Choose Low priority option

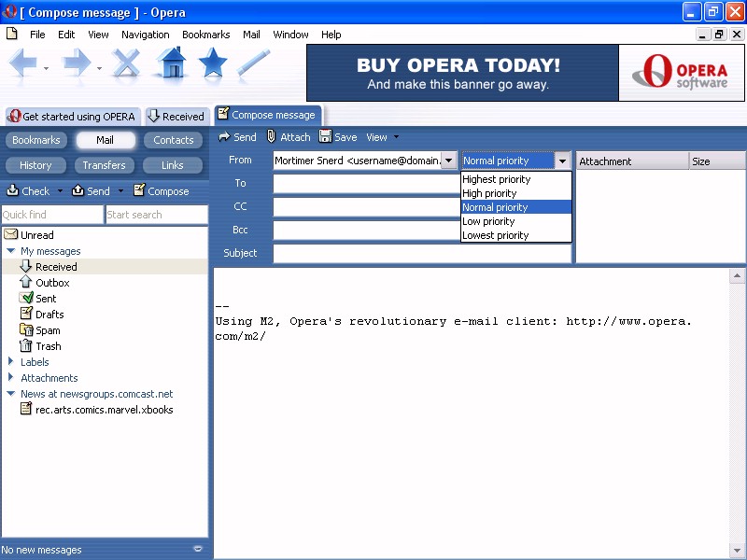488,221
